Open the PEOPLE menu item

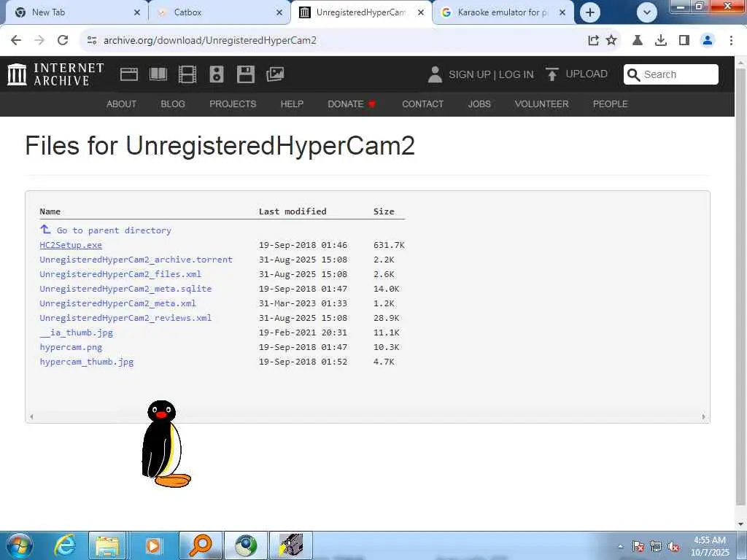[611, 104]
